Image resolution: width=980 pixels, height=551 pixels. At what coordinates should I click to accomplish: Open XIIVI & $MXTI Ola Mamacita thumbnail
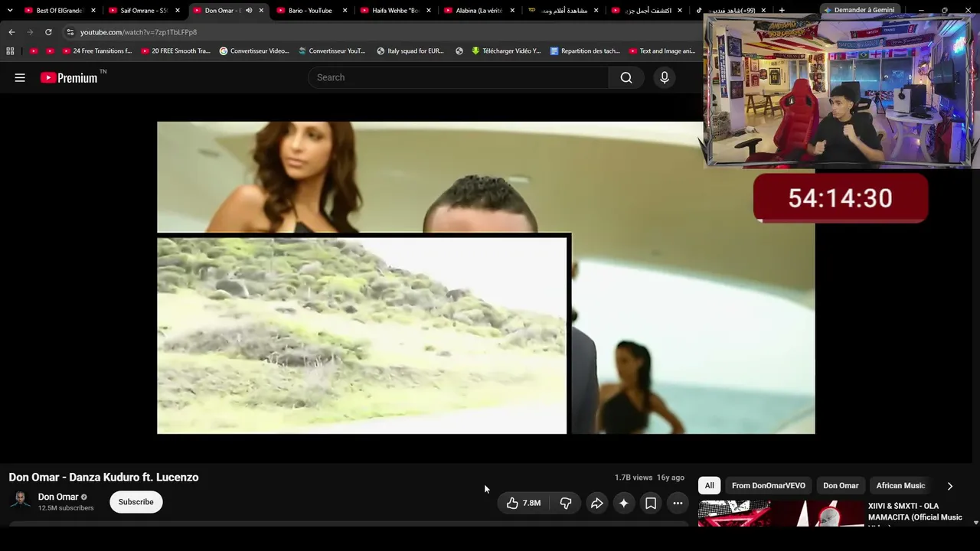779,514
